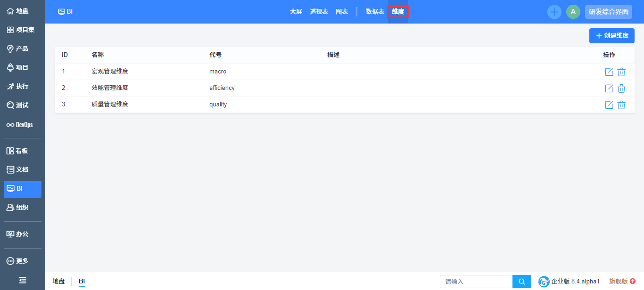
Task: Click the round plus quick-create icon
Action: (554, 12)
